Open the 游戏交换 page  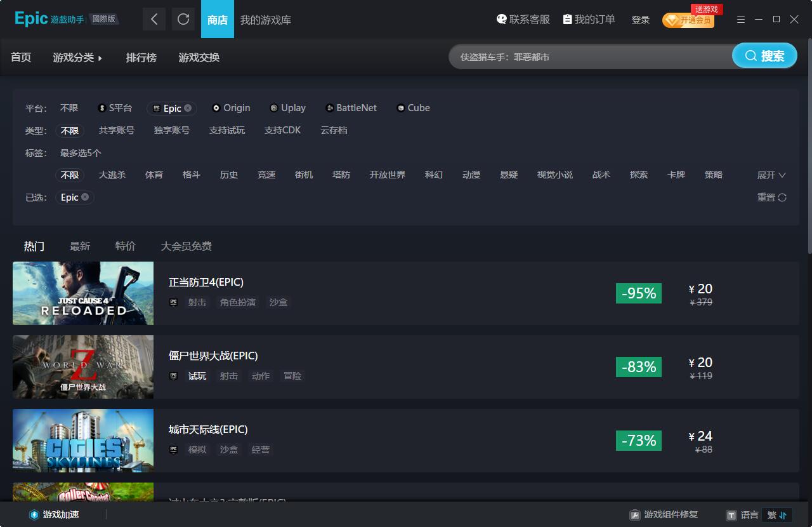(x=199, y=57)
